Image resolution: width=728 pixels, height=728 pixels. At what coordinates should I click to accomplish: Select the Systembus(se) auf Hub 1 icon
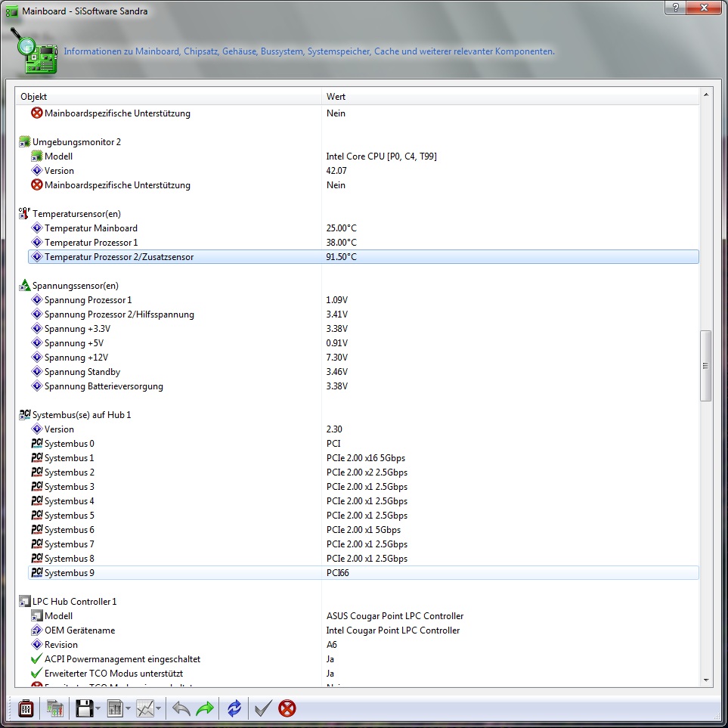pos(24,414)
